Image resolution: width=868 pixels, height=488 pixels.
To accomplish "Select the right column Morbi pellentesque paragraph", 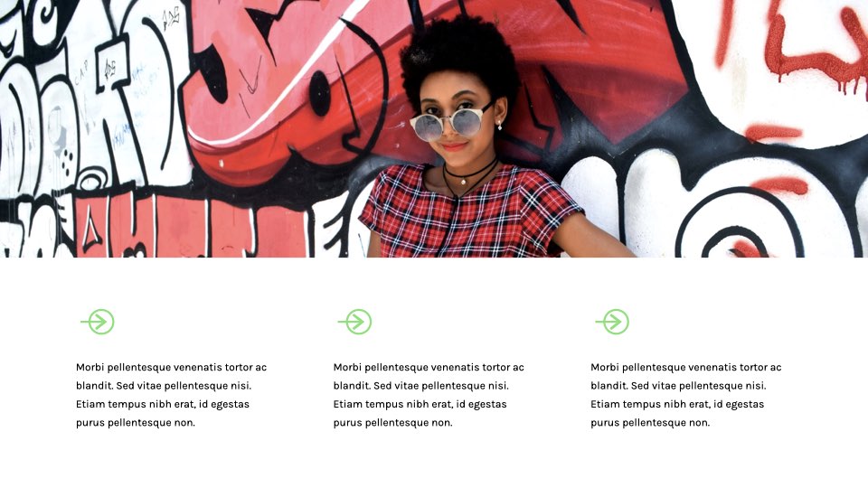I will 686,395.
